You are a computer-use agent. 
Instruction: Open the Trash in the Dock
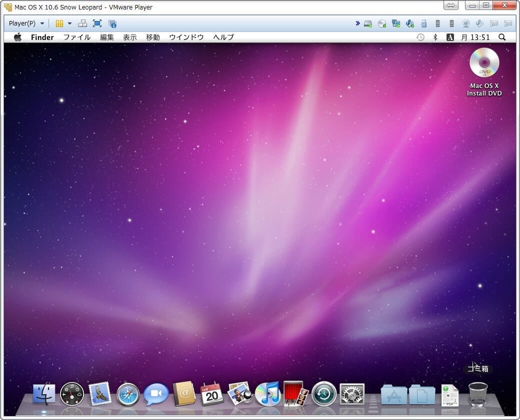(477, 394)
